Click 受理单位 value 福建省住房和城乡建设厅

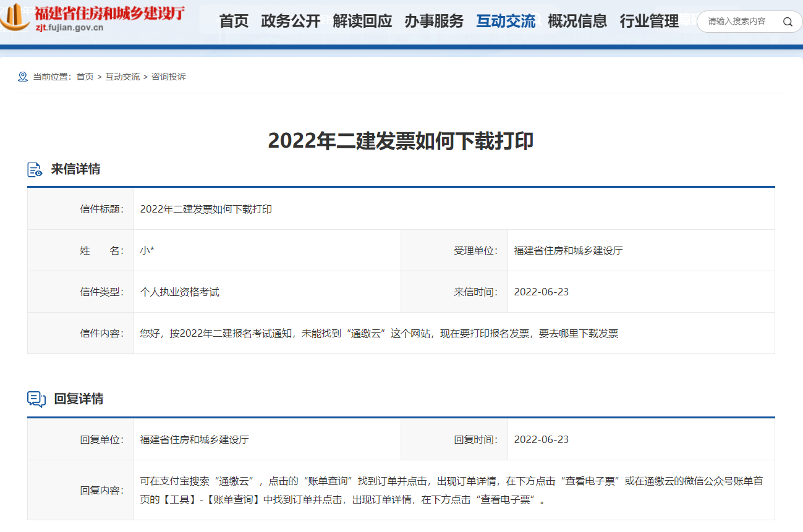[x=568, y=250]
